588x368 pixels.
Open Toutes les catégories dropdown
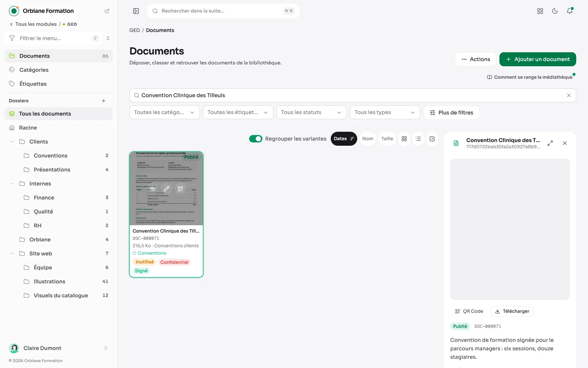click(x=165, y=112)
